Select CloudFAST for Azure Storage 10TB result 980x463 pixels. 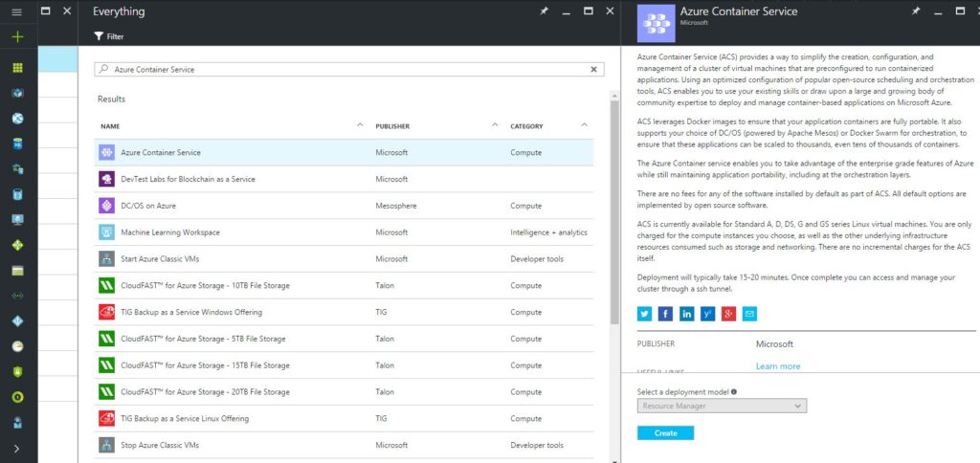344,285
